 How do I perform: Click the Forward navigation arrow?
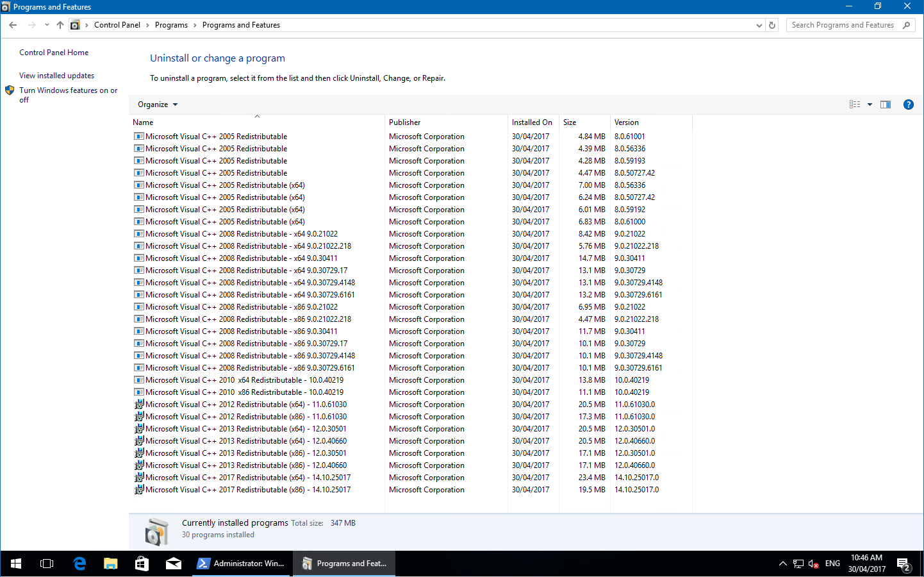coord(32,25)
